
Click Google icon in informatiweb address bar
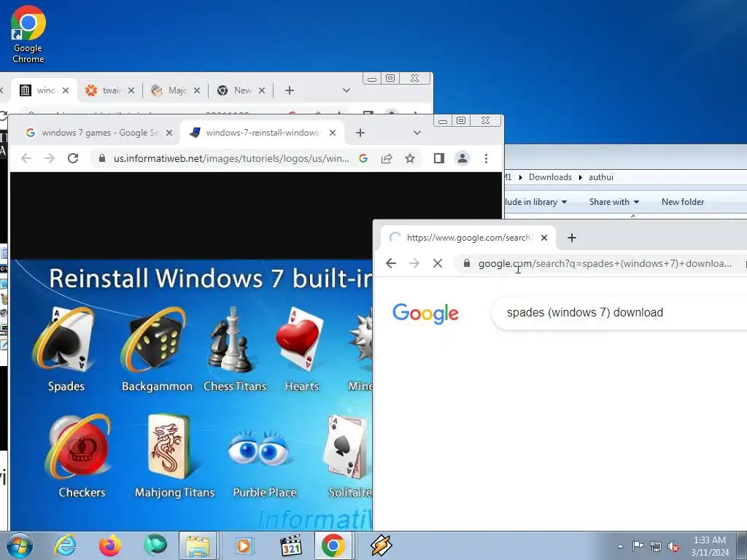[x=363, y=158]
